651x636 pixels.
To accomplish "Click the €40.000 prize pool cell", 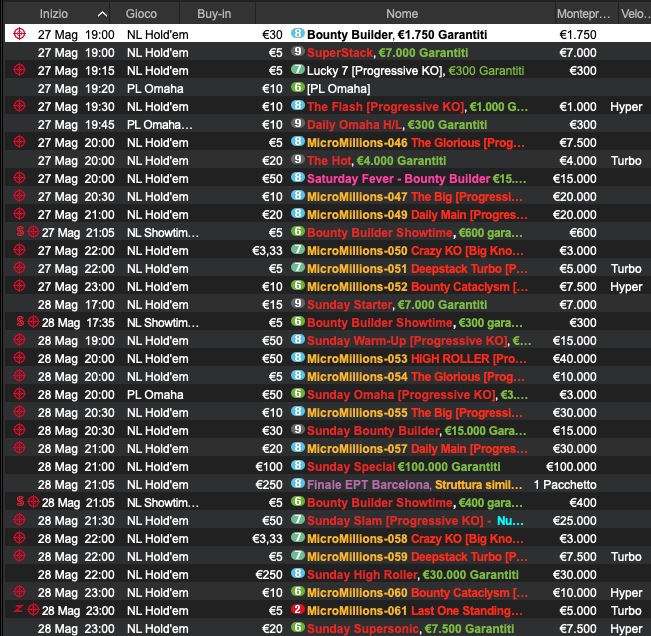I will [x=574, y=359].
